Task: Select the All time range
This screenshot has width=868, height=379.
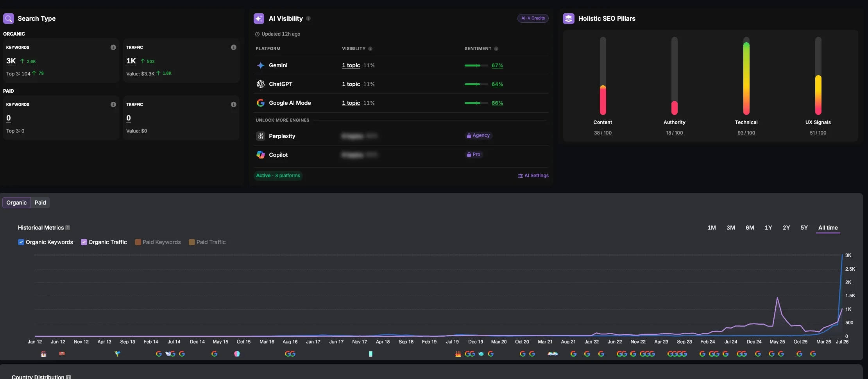Action: (828, 228)
